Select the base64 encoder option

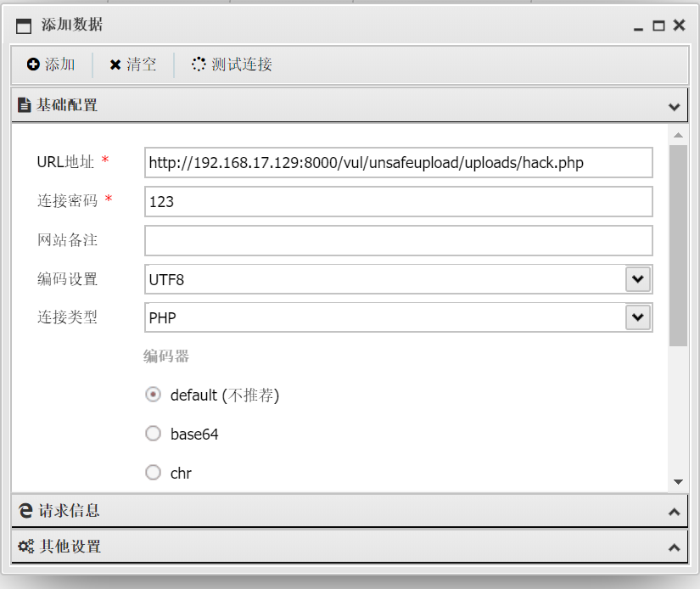click(154, 434)
